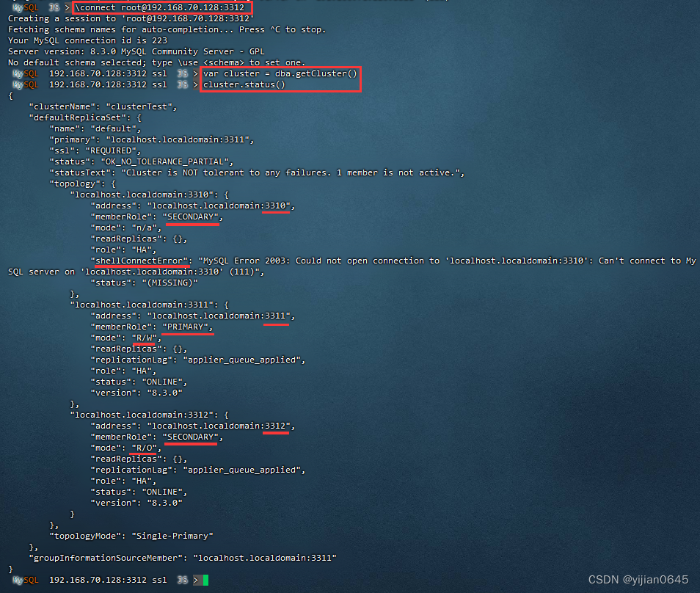
Task: Click the green cursor at the bottom prompt
Action: (205, 580)
